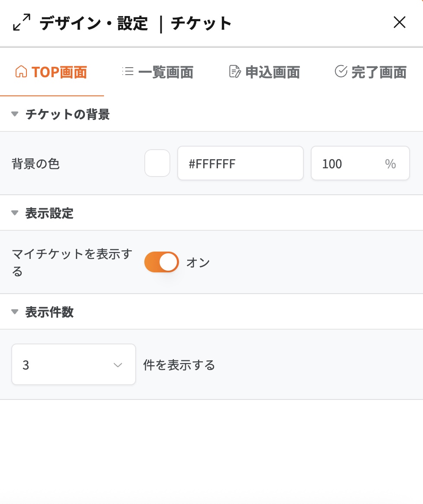Click the checkmark circle icon beside 完了画面
The height and width of the screenshot is (504, 423).
[x=341, y=71]
